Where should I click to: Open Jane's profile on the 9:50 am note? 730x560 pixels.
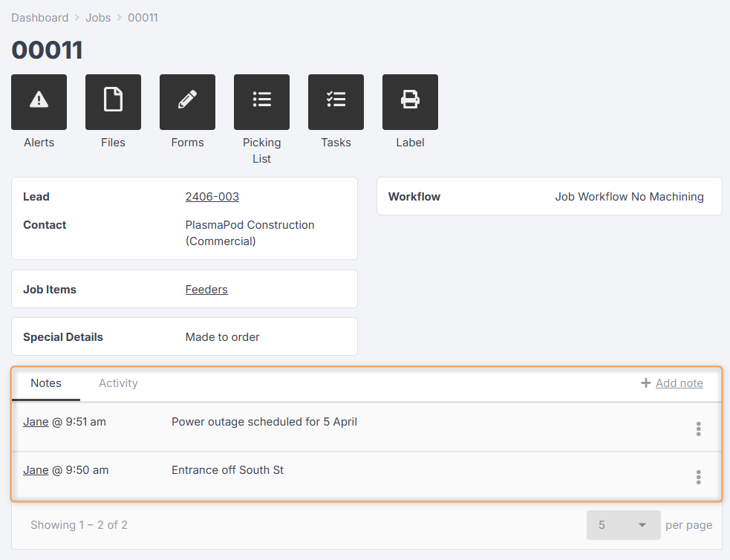pos(36,470)
